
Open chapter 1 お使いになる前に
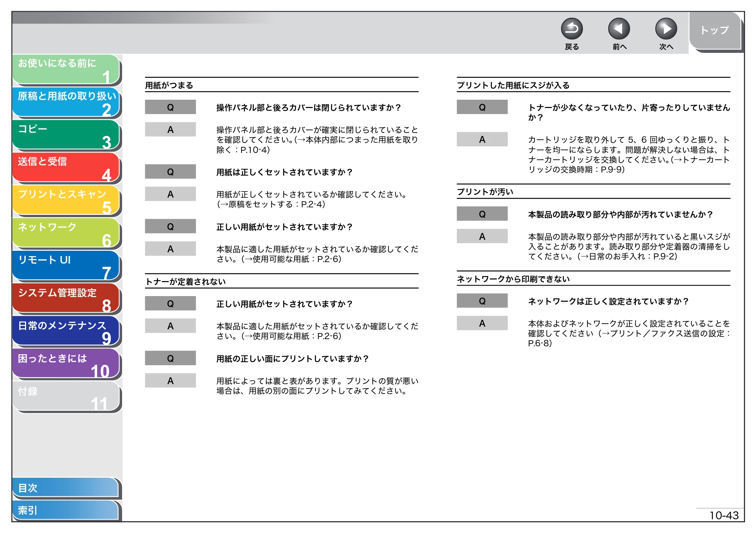pyautogui.click(x=66, y=69)
